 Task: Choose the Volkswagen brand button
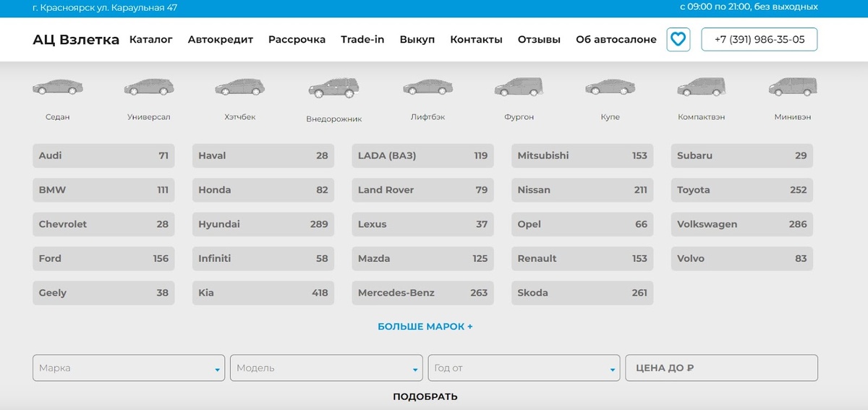[x=742, y=224]
